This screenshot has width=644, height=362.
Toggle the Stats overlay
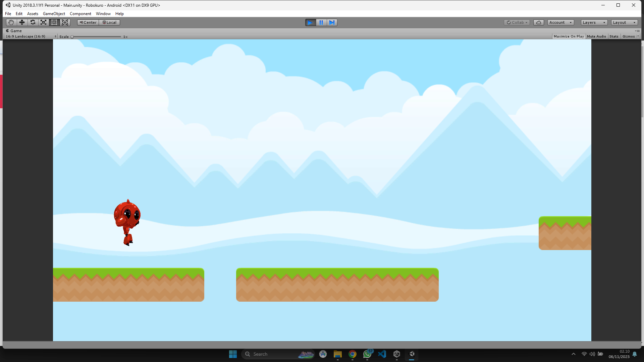coord(614,37)
